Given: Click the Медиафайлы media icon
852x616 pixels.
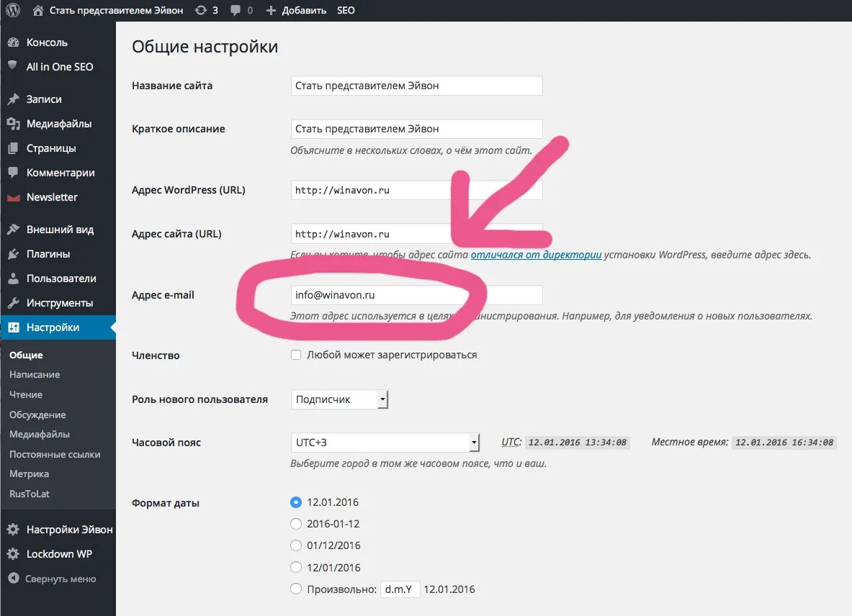Looking at the screenshot, I should click(x=13, y=124).
